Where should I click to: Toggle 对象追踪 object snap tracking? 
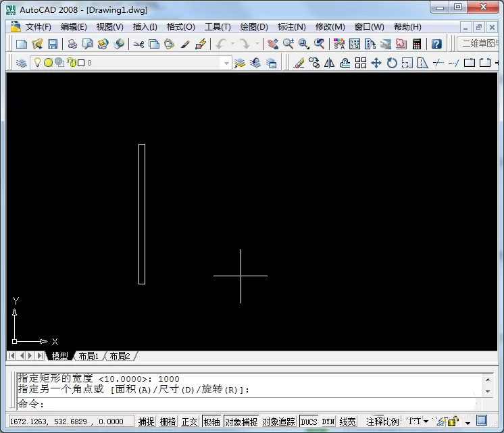click(x=278, y=422)
